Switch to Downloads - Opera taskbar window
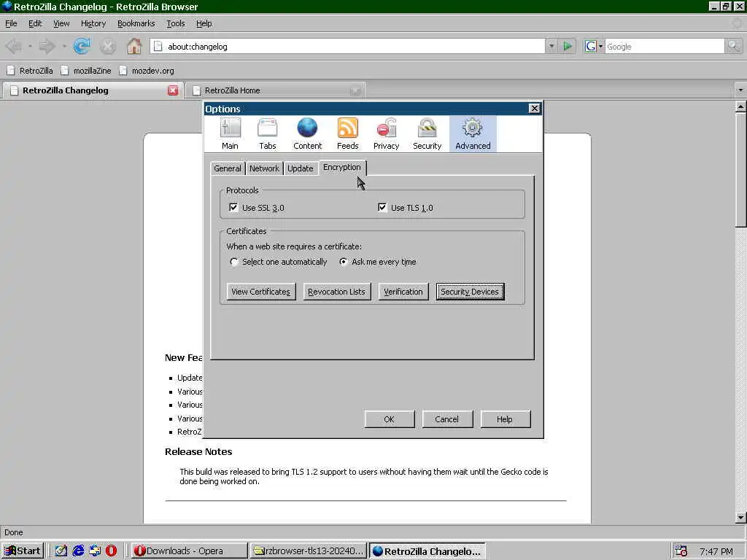This screenshot has height=560, width=747. coord(189,551)
